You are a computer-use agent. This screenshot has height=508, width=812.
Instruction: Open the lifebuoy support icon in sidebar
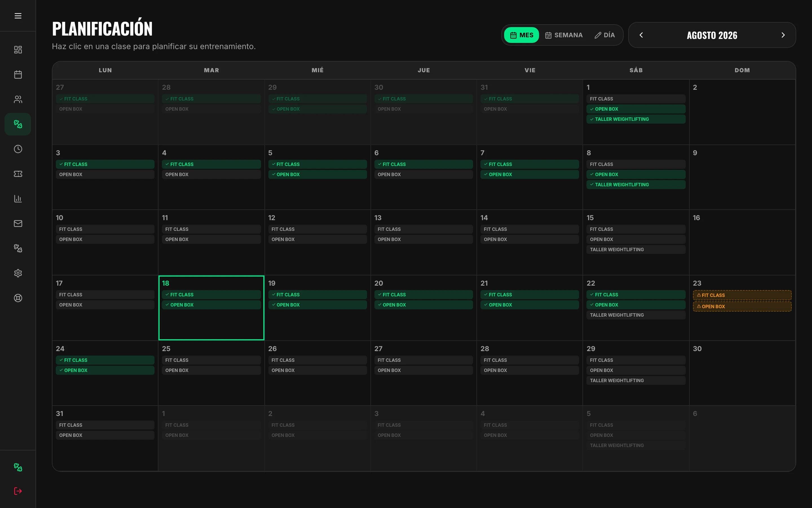pyautogui.click(x=18, y=298)
